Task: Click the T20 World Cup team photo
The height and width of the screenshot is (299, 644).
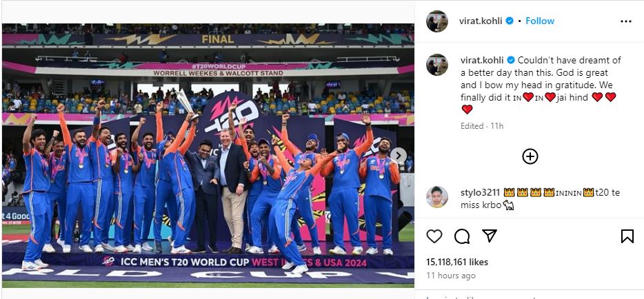Action: click(208, 155)
